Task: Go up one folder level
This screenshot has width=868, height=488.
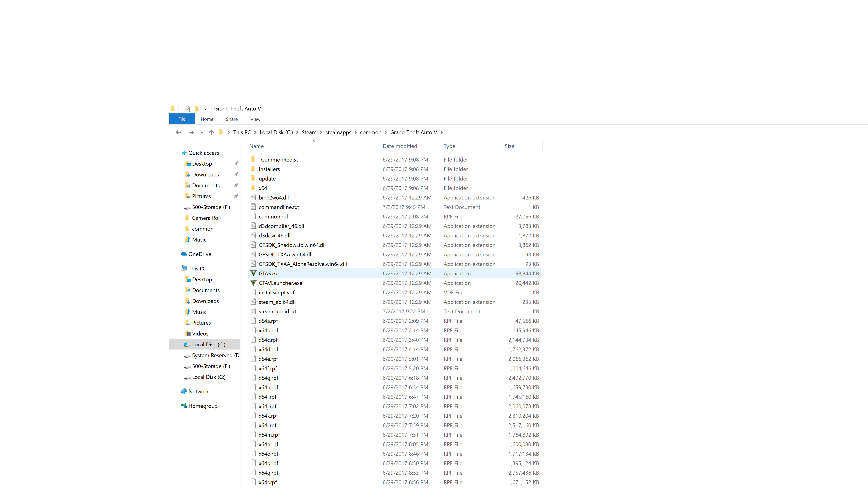Action: pos(211,132)
